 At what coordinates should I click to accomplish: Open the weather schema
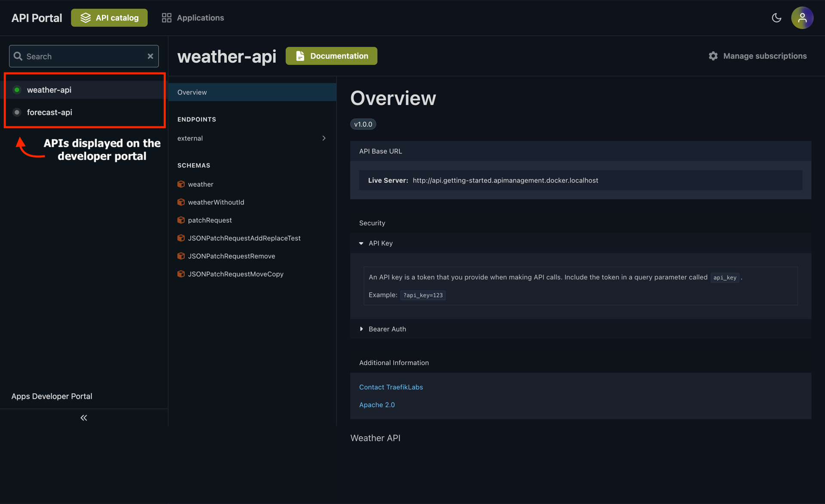click(x=200, y=184)
